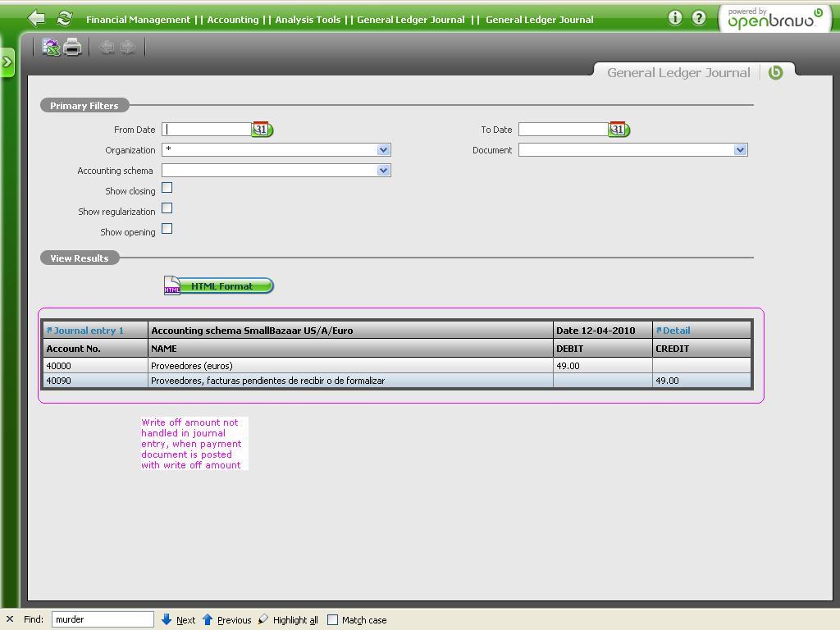Expand the left side menu panel

coord(7,62)
